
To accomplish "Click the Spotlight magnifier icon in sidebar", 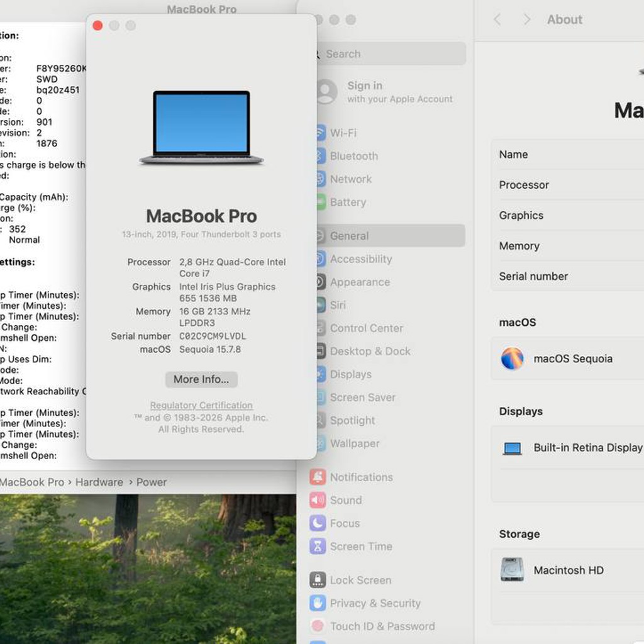I will coord(321,420).
